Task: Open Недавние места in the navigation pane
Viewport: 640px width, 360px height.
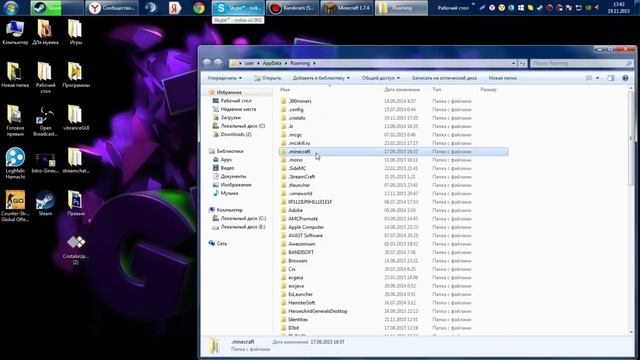Action: click(238, 109)
